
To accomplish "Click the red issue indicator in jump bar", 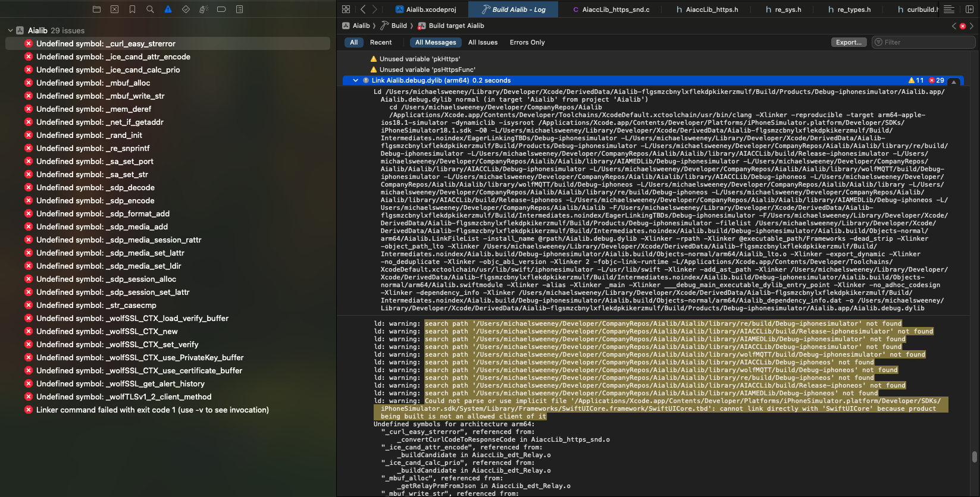I will coord(963,26).
